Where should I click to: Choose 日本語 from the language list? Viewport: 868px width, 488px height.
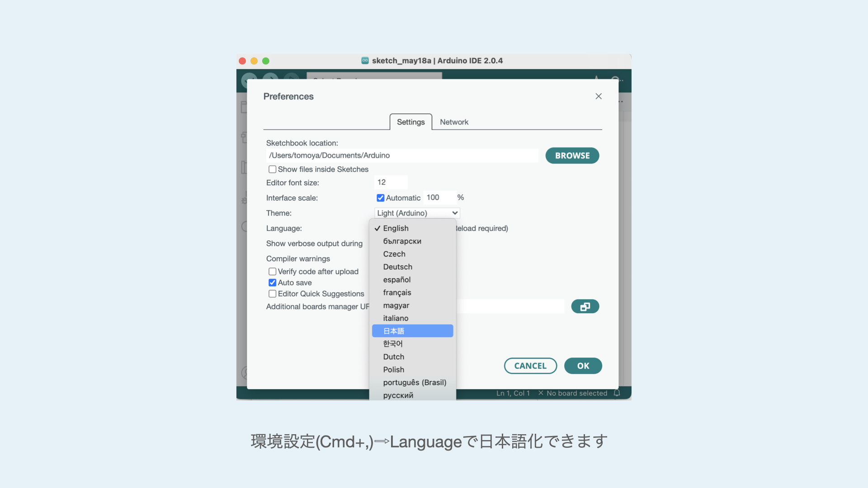click(412, 331)
